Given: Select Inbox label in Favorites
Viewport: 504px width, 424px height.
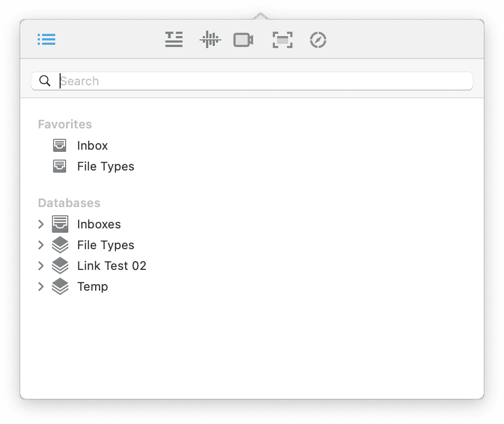Looking at the screenshot, I should tap(92, 145).
